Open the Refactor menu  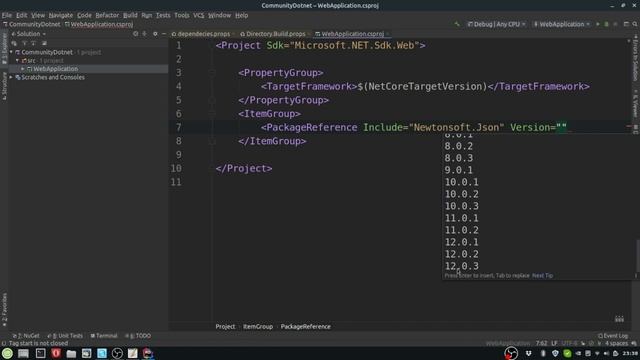pyautogui.click(x=107, y=15)
